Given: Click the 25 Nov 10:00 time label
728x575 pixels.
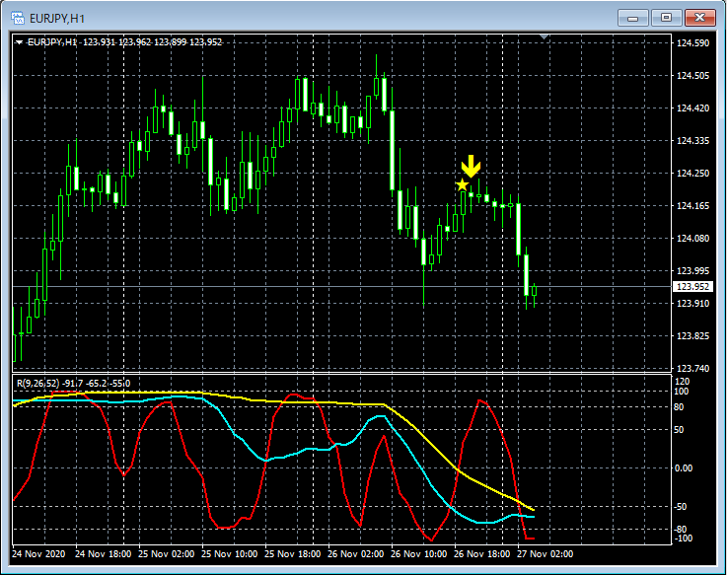Looking at the screenshot, I should (230, 554).
